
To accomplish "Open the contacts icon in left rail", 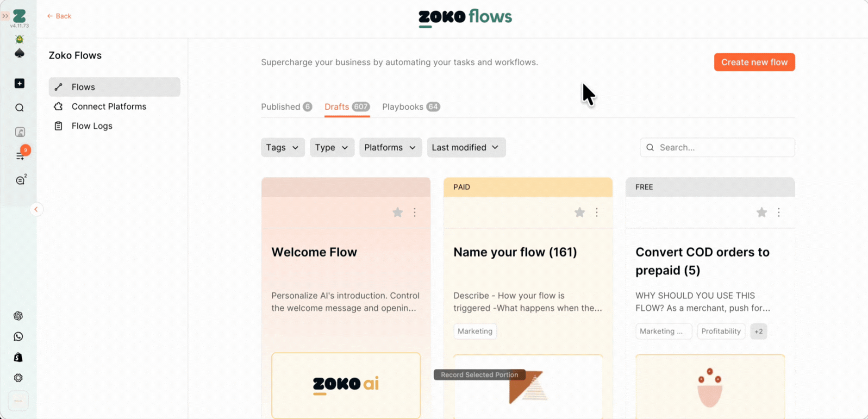I will tap(20, 132).
